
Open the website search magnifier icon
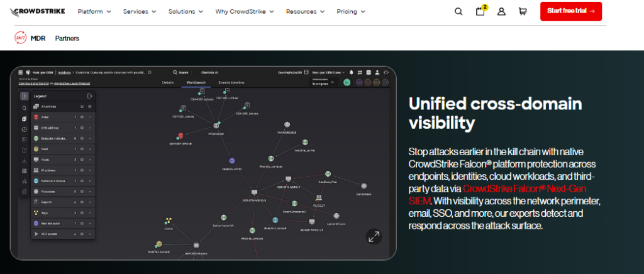coord(458,11)
